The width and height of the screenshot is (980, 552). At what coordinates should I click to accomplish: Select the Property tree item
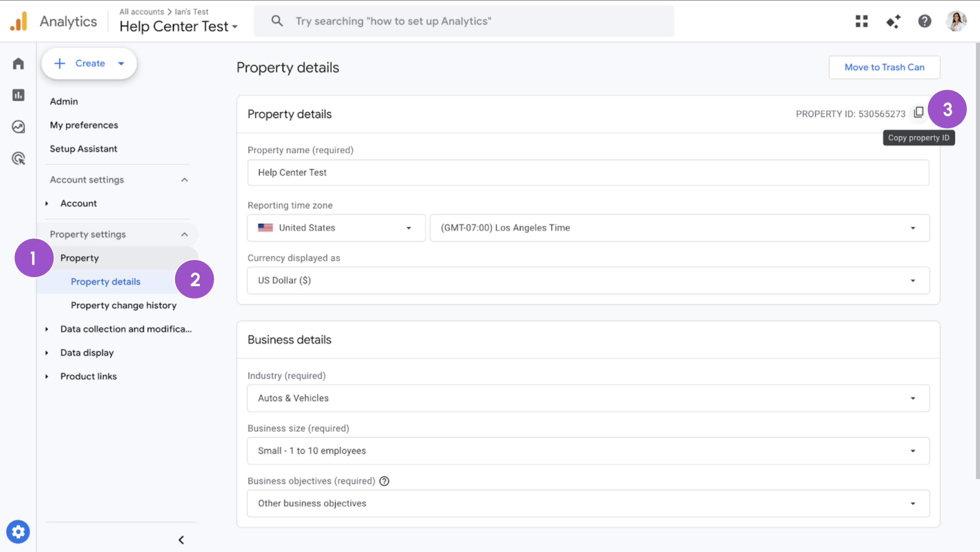point(80,258)
